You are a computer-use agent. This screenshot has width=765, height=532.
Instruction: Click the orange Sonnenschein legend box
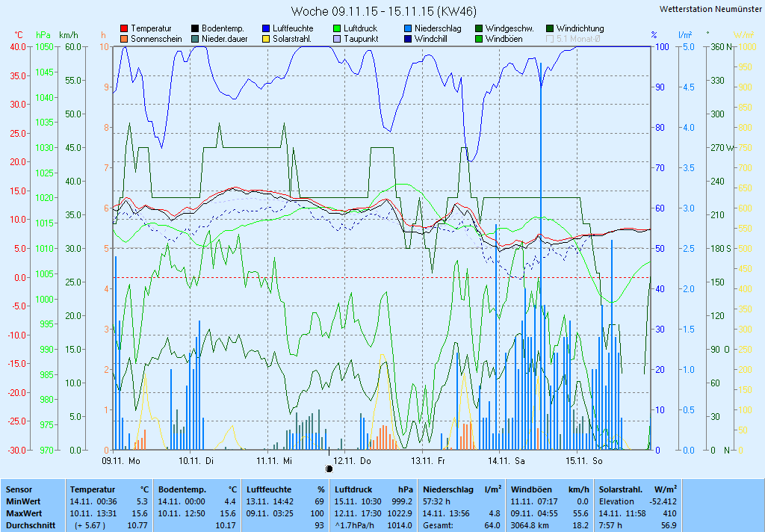[125, 39]
